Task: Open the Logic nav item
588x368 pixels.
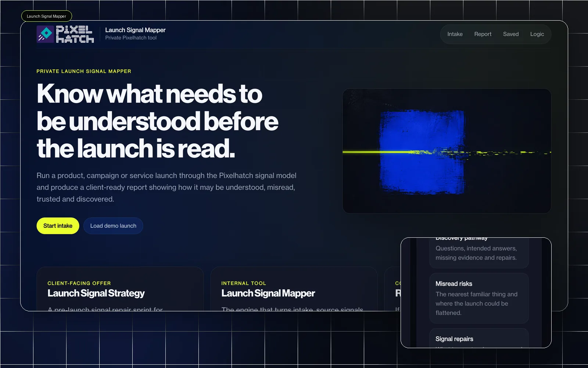Action: tap(537, 34)
